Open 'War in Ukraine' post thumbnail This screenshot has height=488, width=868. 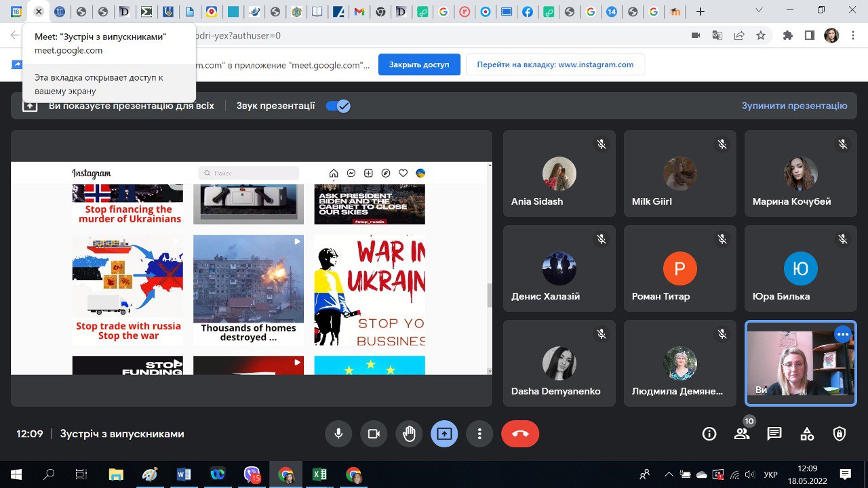[x=370, y=290]
